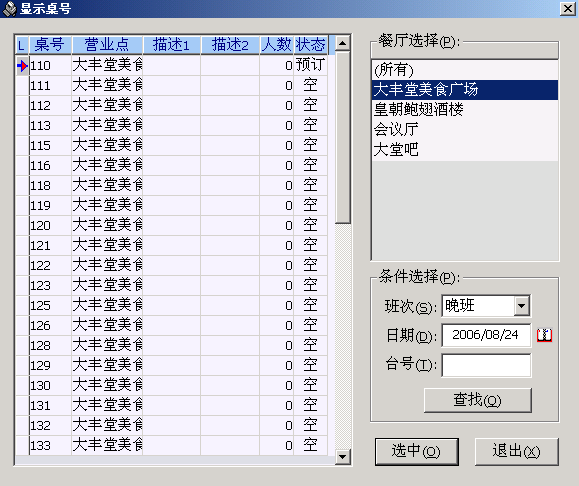Click the red arrow row indicator for table 110
579x486 pixels.
point(22,66)
